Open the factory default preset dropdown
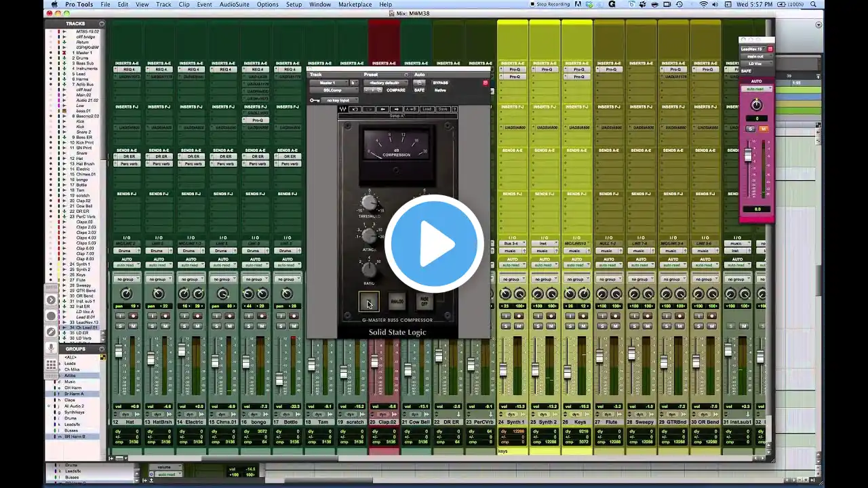This screenshot has height=488, width=868. (x=385, y=83)
